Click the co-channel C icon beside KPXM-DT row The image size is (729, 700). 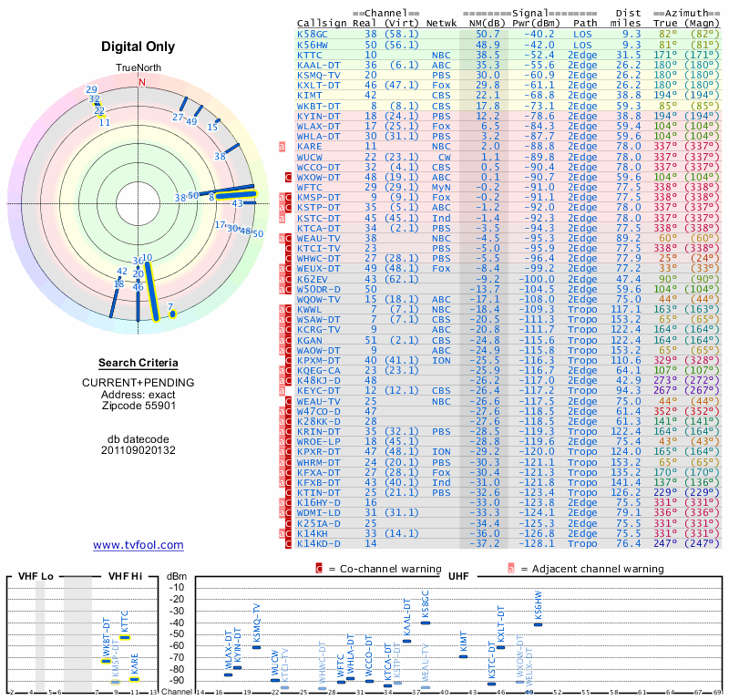288,360
